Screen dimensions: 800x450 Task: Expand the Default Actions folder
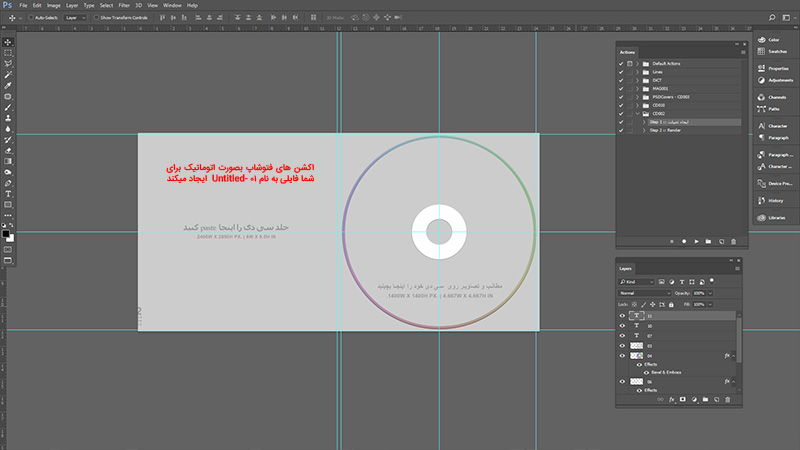click(x=637, y=63)
